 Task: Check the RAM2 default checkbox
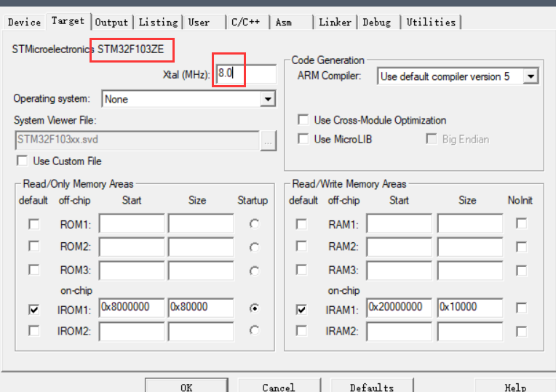coord(301,247)
